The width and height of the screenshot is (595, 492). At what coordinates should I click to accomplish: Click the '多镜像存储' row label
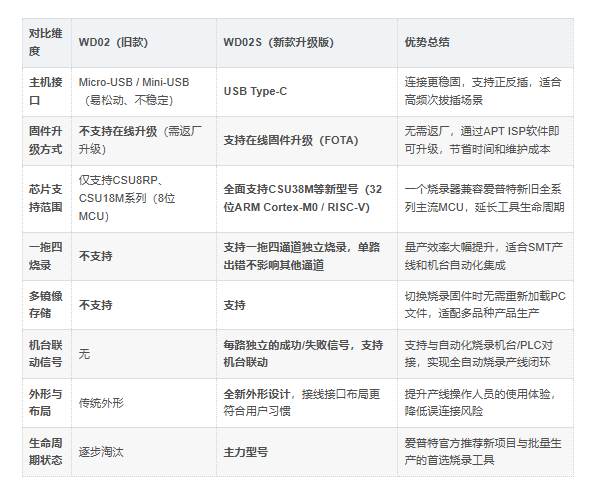coord(47,305)
